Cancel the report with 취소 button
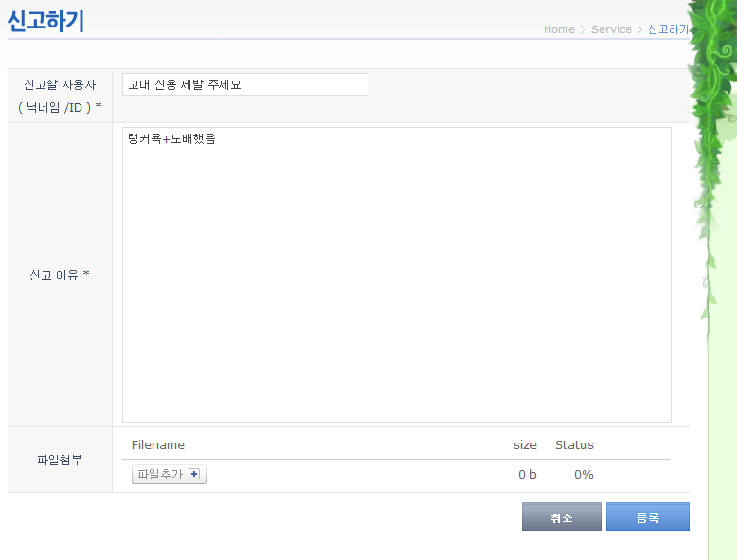Viewport: 737px width, 560px height. (x=562, y=516)
